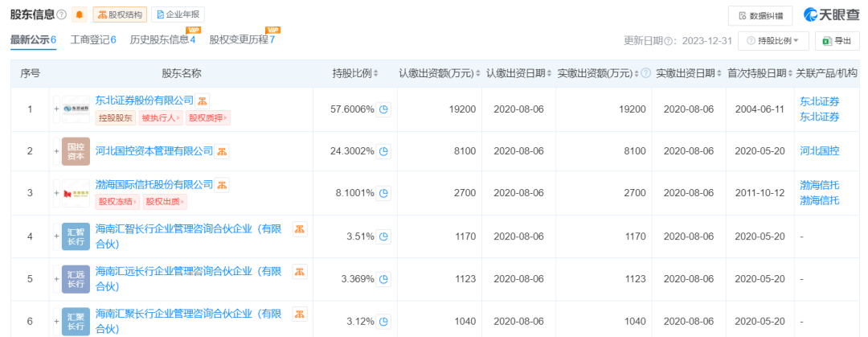868x337 pixels.
Task: Open equity structure icon for 海南汇远长行 partnership
Action: tap(299, 272)
